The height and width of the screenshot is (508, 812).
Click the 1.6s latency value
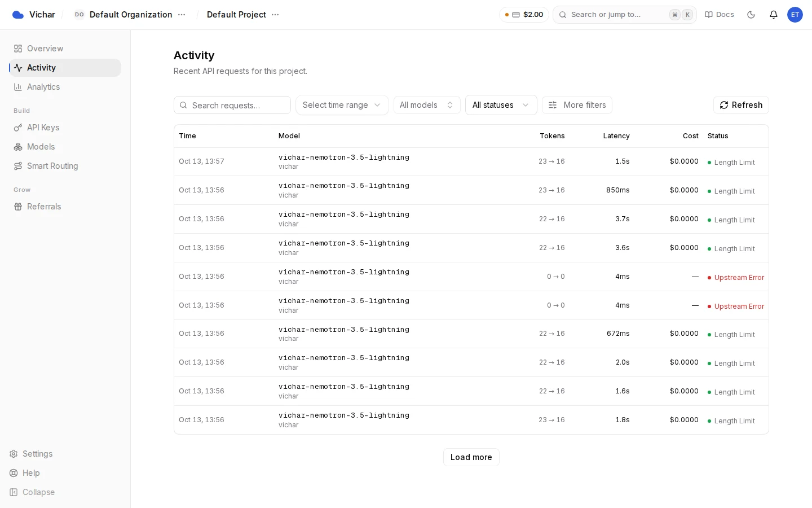[x=623, y=391]
